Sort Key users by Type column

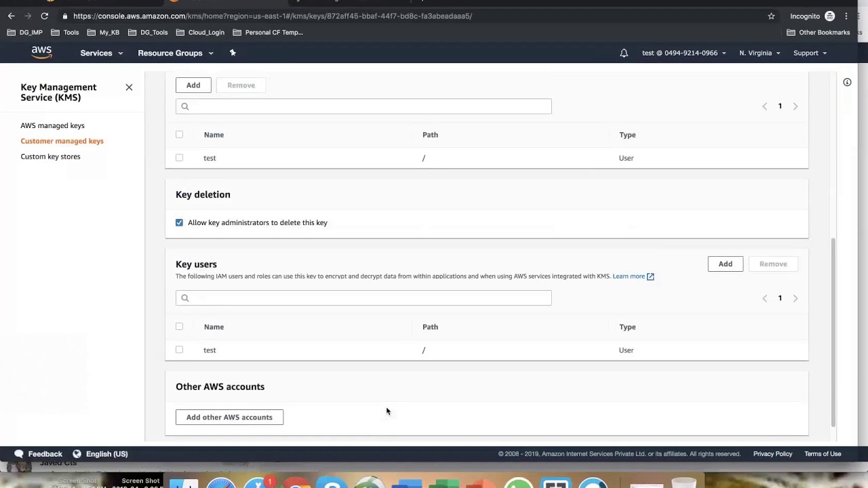coord(627,327)
